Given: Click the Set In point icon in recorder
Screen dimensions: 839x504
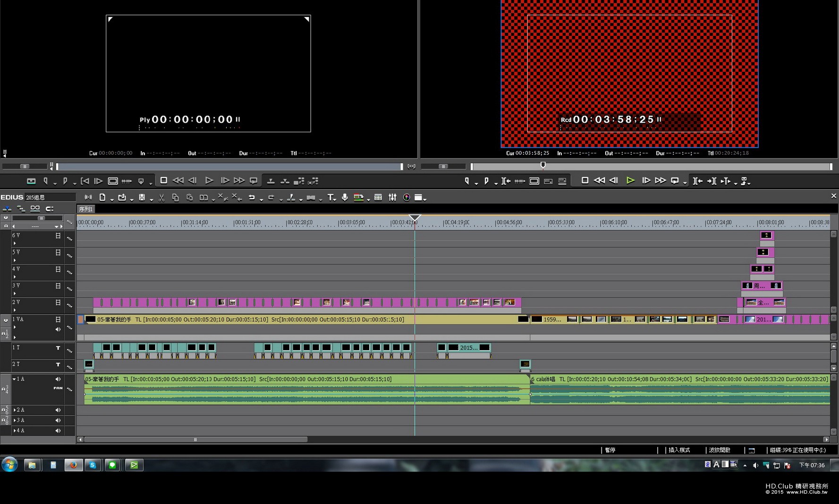Looking at the screenshot, I should coord(467,181).
